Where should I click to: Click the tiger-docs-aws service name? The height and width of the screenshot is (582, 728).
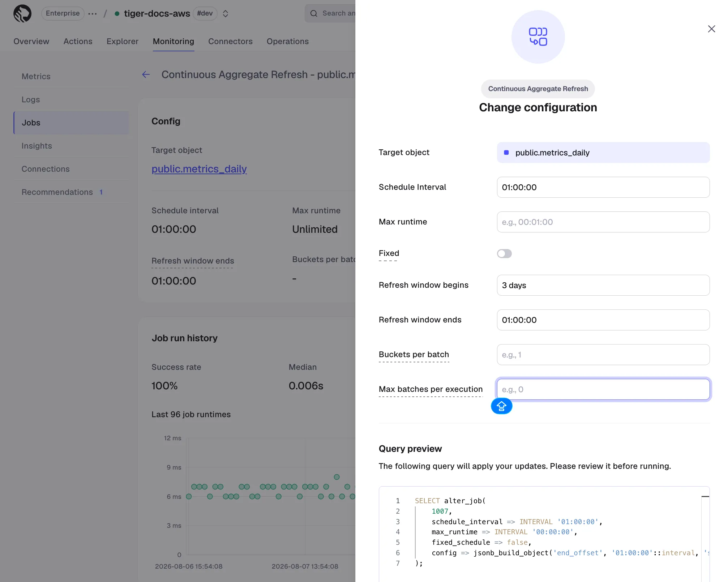point(157,13)
